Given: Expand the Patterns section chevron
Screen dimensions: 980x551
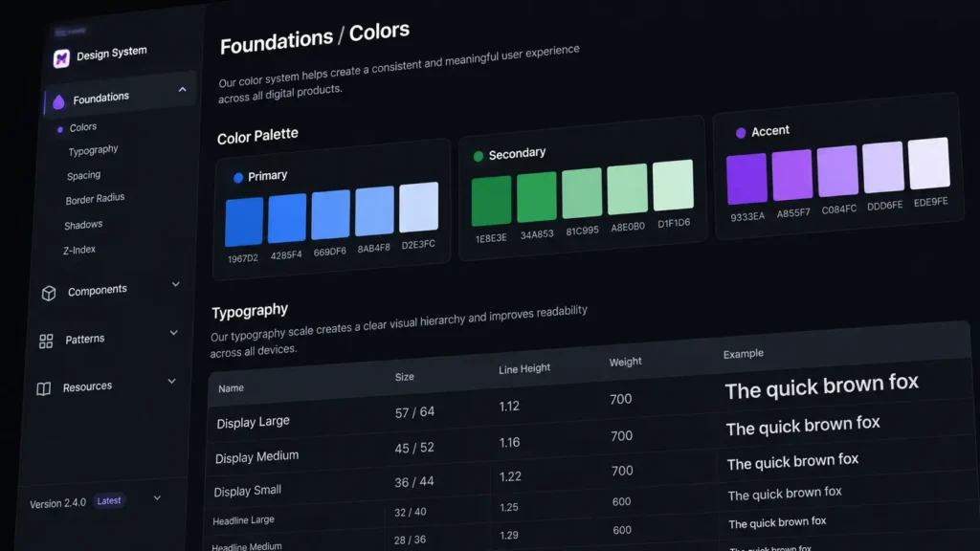Looking at the screenshot, I should 174,333.
